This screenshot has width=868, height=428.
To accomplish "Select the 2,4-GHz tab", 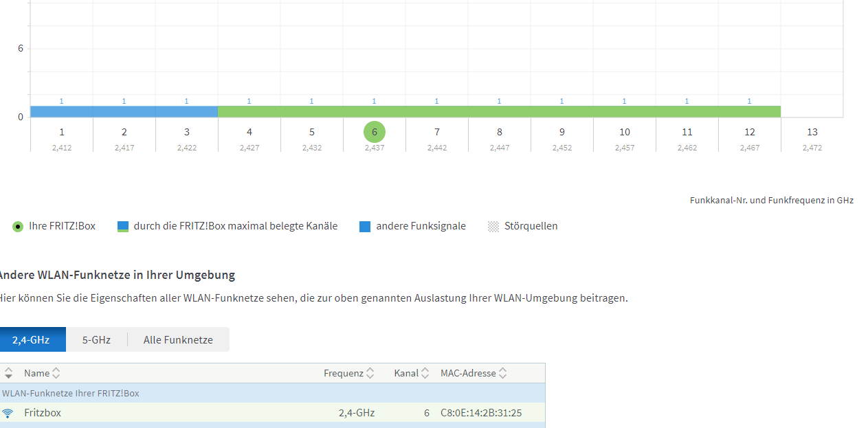I will pyautogui.click(x=31, y=339).
